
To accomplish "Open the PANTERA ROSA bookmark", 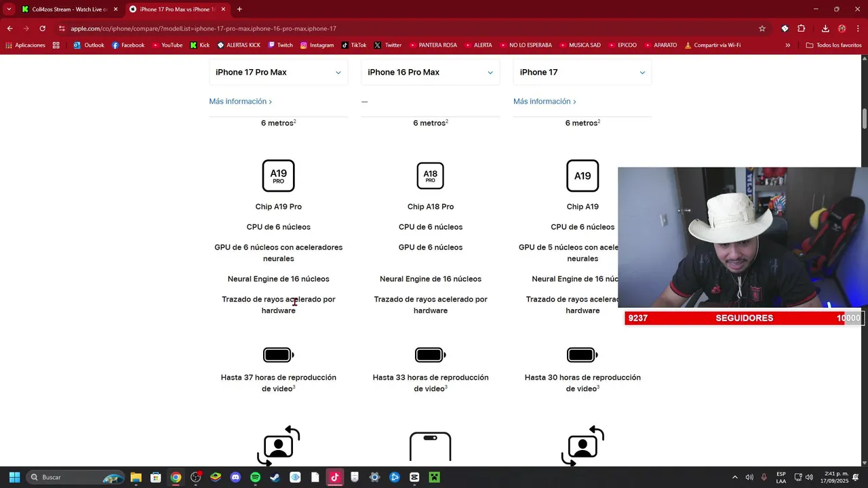I will 433,45.
